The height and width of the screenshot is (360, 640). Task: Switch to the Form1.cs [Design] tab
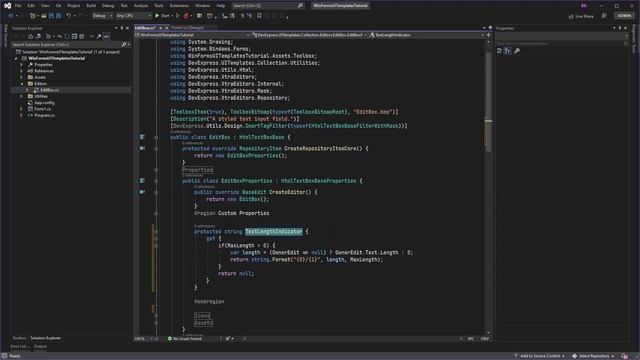[x=188, y=28]
